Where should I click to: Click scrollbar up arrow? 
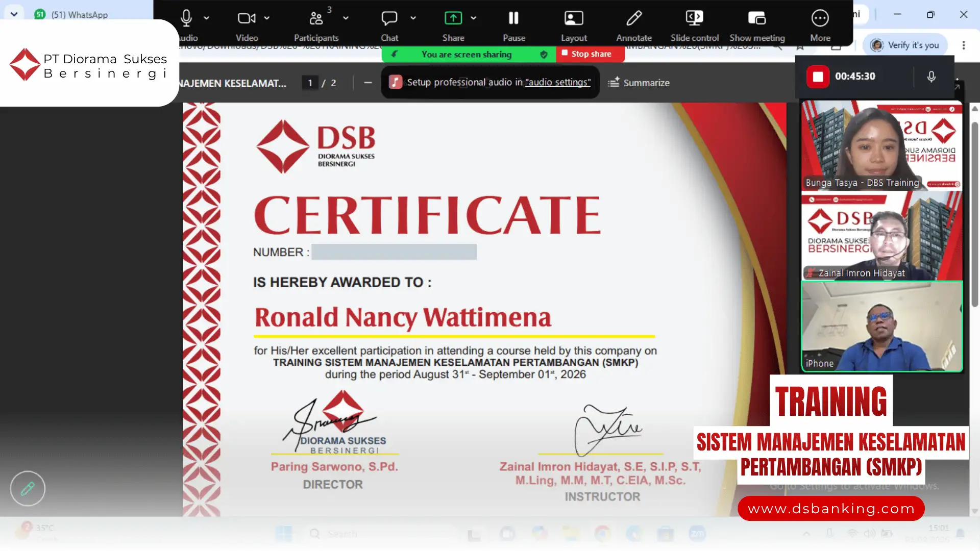[x=974, y=109]
